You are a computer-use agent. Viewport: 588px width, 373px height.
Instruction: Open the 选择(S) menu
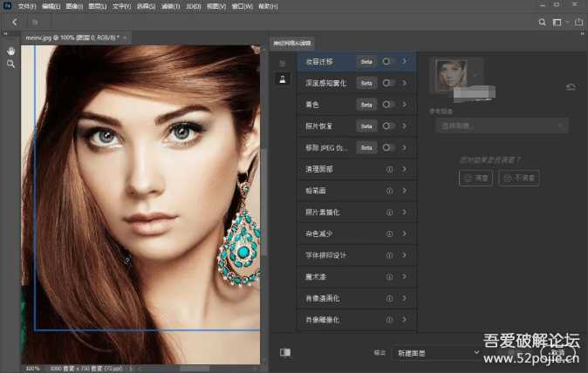146,6
